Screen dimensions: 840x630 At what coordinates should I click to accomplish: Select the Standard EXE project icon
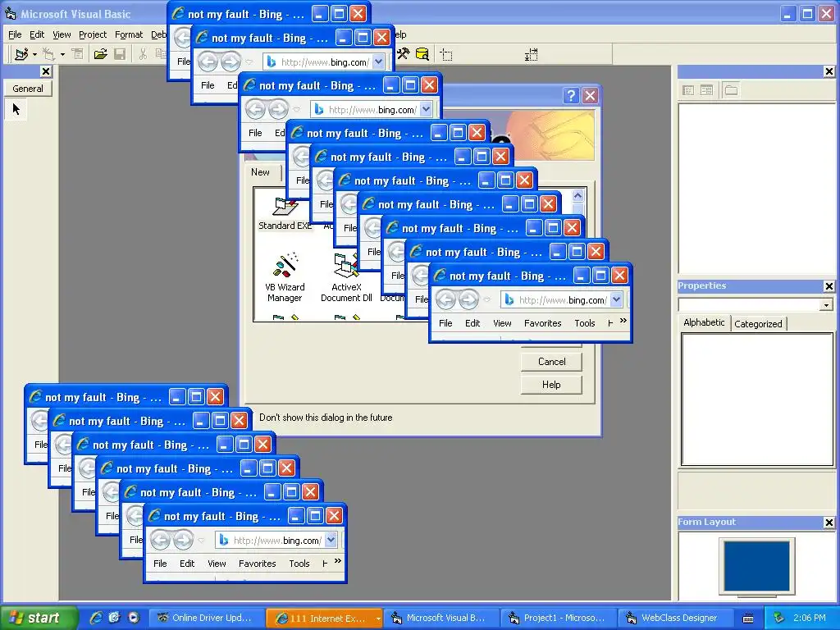285,212
